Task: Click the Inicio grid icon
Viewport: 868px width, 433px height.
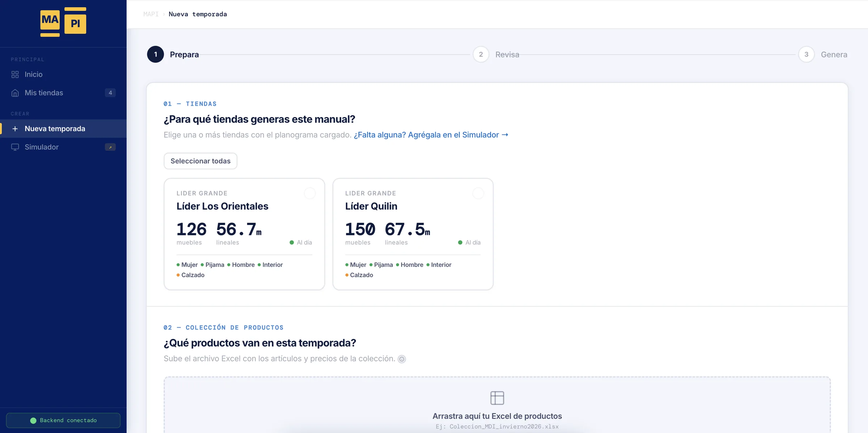Action: click(15, 75)
